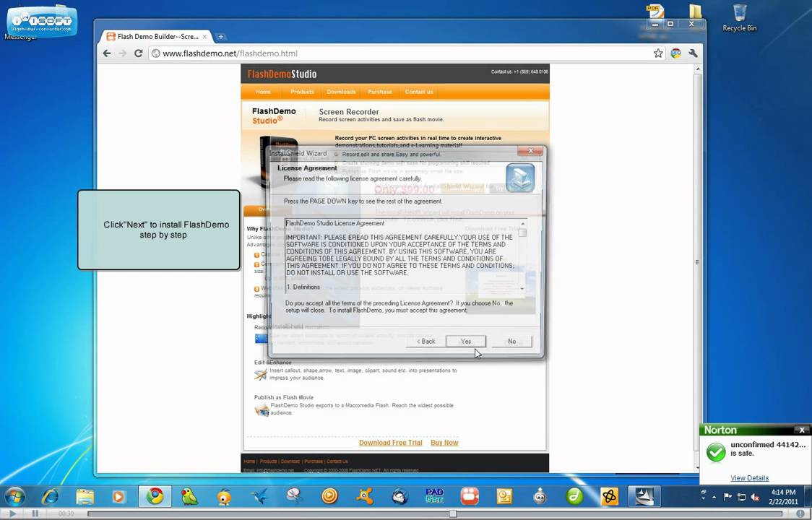
Task: Click the yellow atom-logo taskbar icon
Action: (610, 496)
